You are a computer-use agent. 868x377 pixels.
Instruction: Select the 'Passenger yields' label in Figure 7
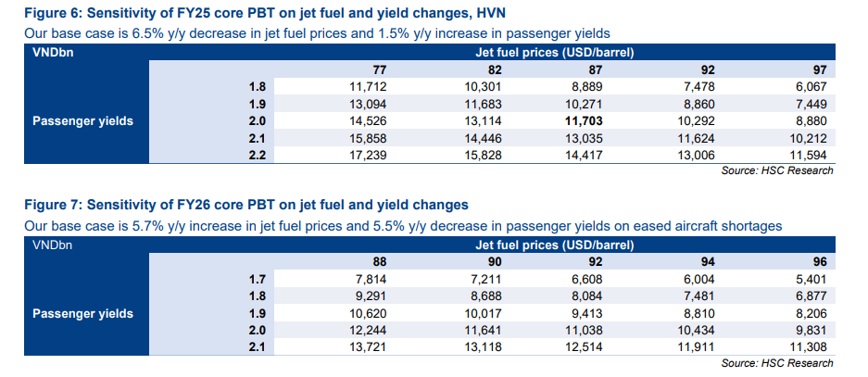click(x=82, y=313)
